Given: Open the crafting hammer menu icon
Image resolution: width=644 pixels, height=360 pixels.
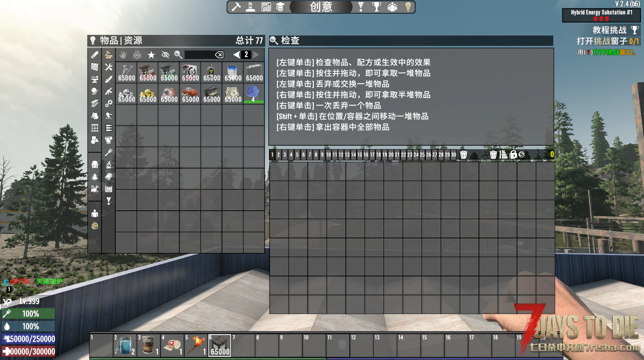Looking at the screenshot, I should tap(236, 7).
